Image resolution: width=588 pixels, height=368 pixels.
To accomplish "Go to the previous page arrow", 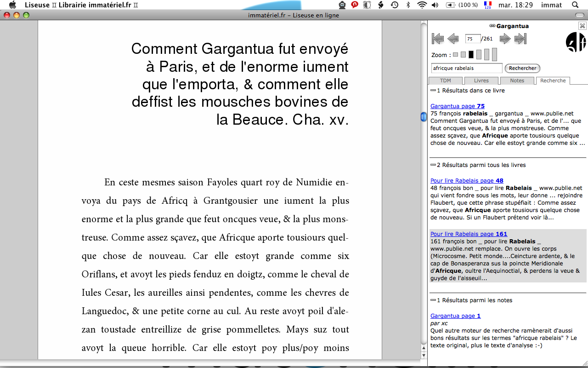I will [x=453, y=39].
